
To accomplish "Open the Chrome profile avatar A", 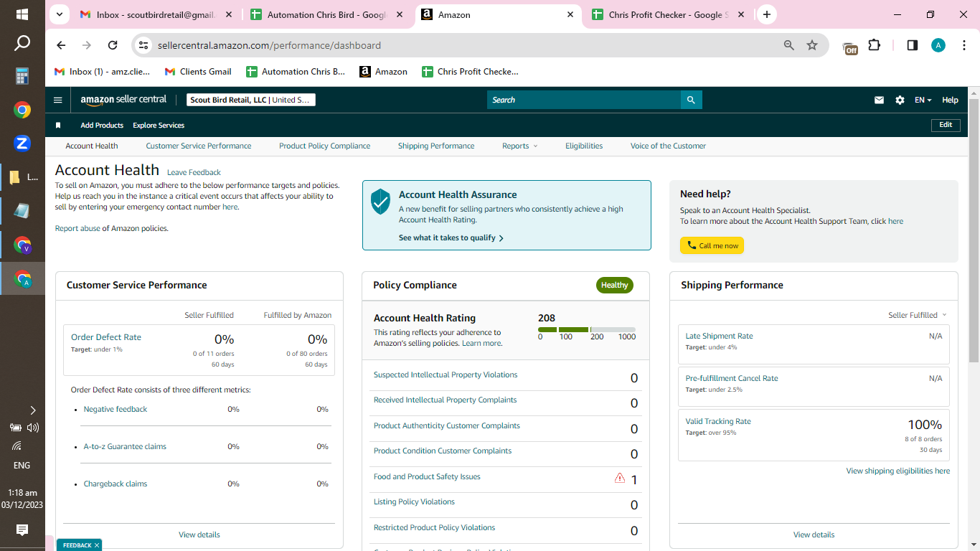I will click(x=938, y=45).
